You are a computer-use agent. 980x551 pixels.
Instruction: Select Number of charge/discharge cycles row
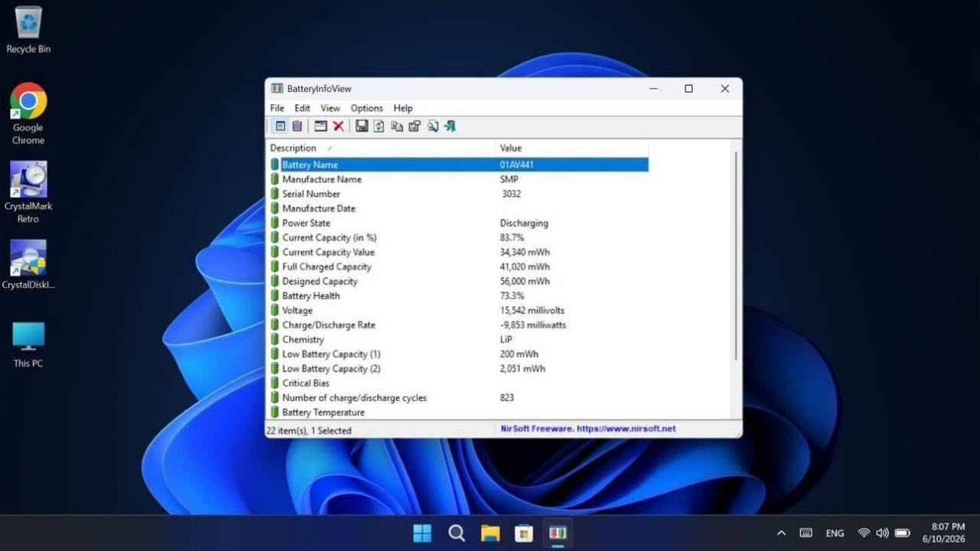(459, 397)
